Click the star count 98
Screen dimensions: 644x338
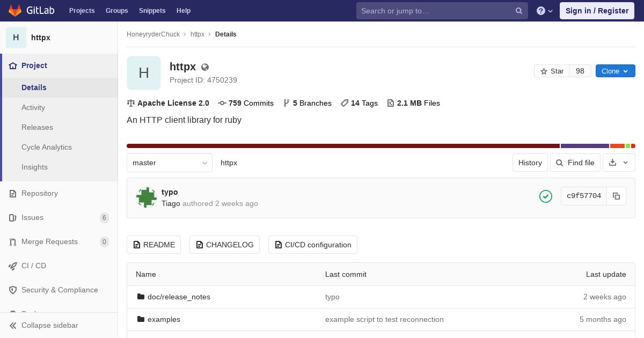tap(580, 71)
